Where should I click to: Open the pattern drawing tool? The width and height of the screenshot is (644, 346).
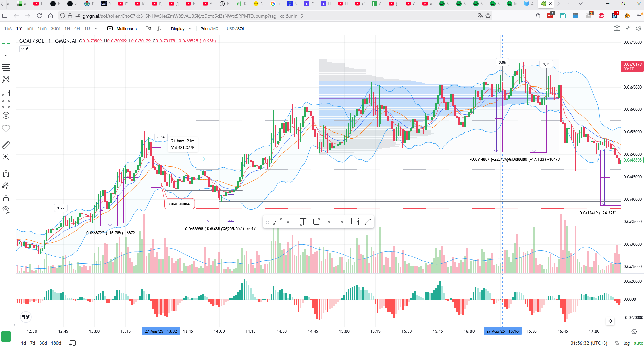click(x=6, y=80)
